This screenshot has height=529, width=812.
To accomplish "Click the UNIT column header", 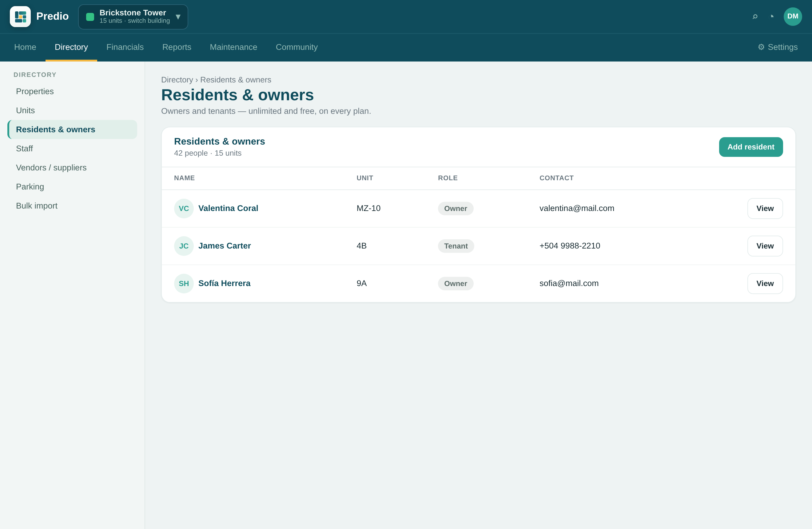I will 365,178.
